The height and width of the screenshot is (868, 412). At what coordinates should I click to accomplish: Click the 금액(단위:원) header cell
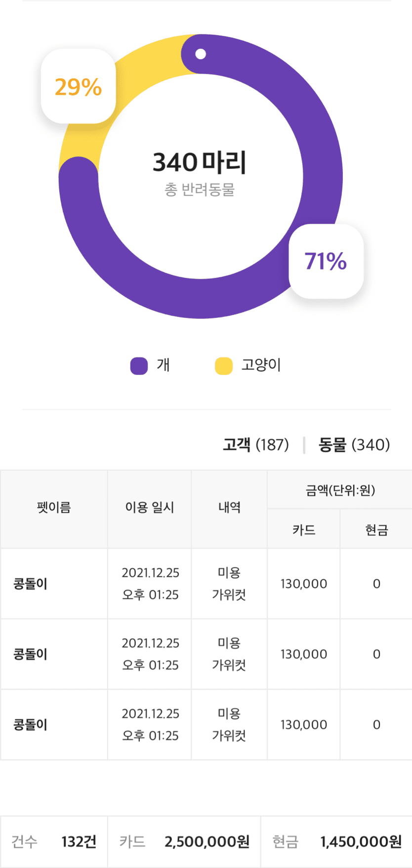(340, 490)
